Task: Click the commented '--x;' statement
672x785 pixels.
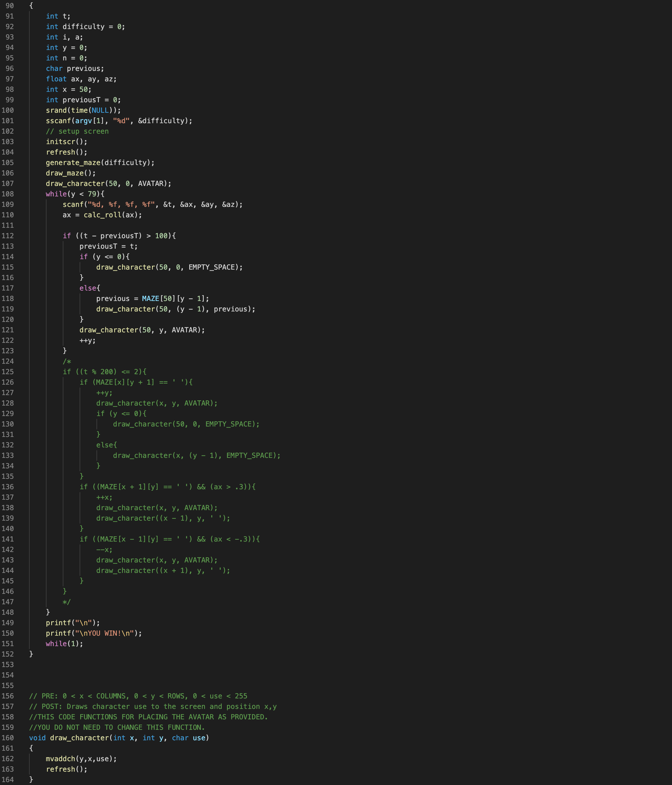Action: 104,550
